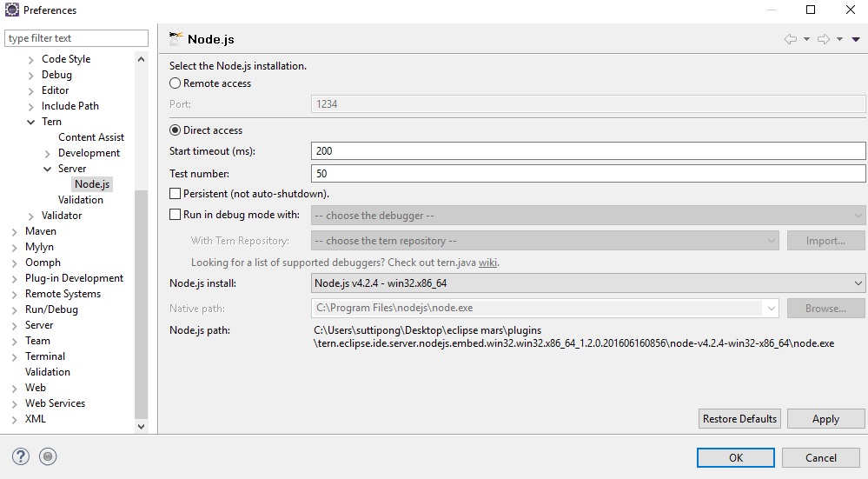Select the Web tree item
The image size is (868, 479).
[36, 387]
